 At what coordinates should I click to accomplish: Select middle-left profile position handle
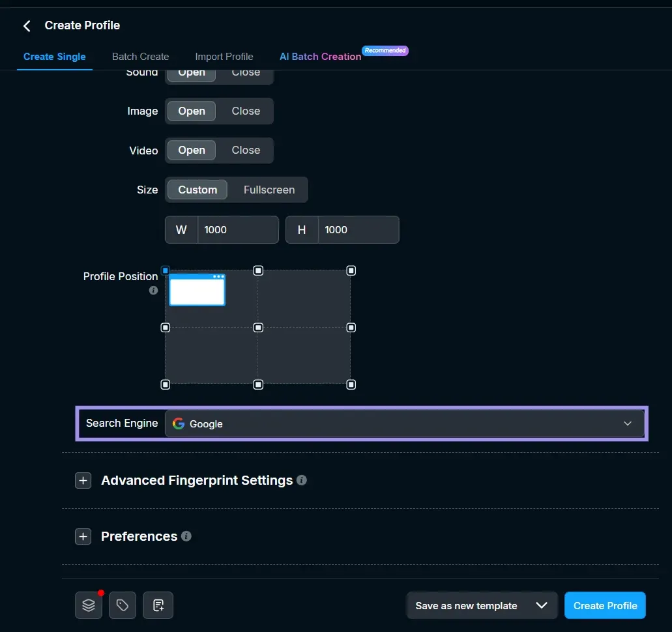pos(166,327)
